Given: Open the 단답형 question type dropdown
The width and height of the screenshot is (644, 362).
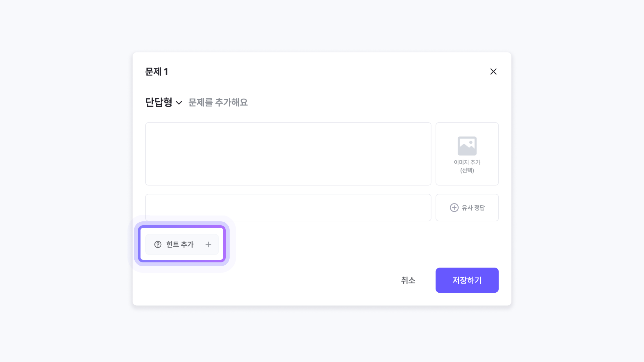Looking at the screenshot, I should pyautogui.click(x=159, y=103).
